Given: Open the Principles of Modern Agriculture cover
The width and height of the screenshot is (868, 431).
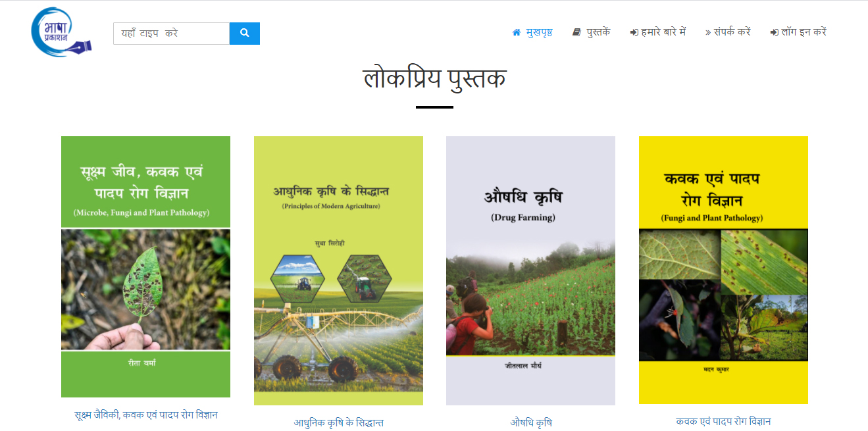Looking at the screenshot, I should tap(338, 270).
